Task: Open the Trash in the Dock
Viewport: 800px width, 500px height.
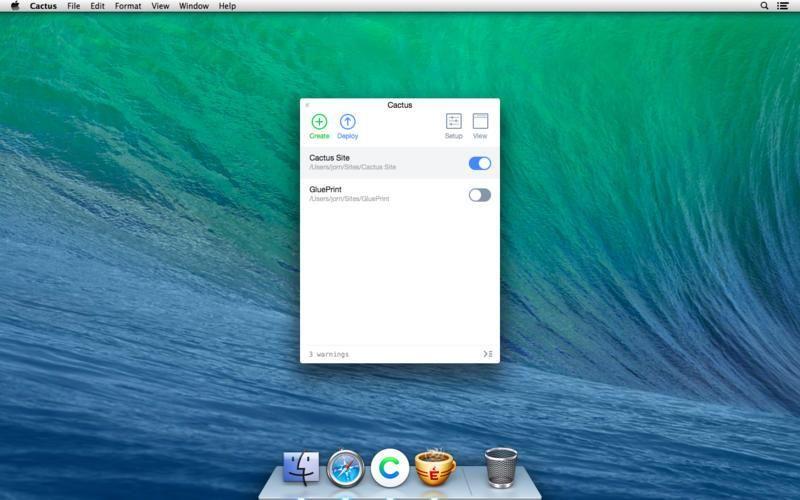Action: tap(501, 467)
